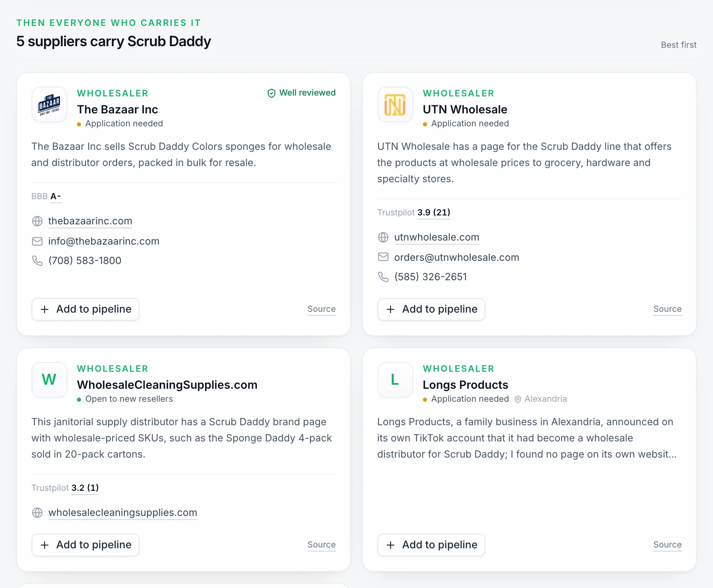Click the envelope icon beside info@thebazaarinc.com
This screenshot has height=588, width=713.
click(x=37, y=241)
